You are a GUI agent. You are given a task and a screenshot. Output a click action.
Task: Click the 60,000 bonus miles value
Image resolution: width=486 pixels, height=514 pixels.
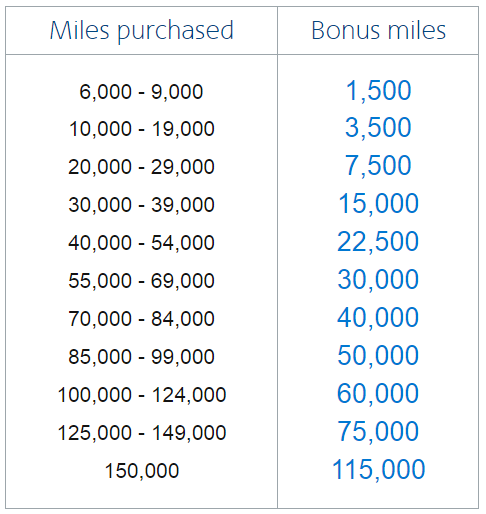tap(378, 394)
